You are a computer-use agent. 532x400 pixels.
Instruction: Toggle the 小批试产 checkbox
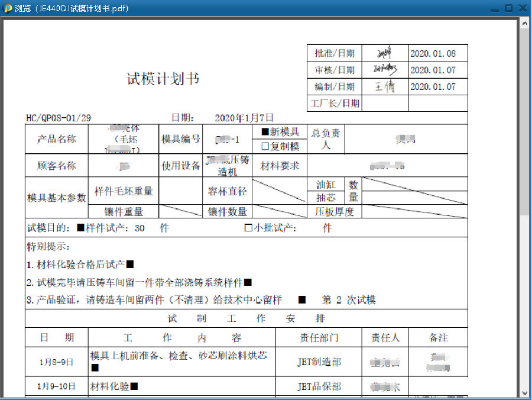pos(248,228)
